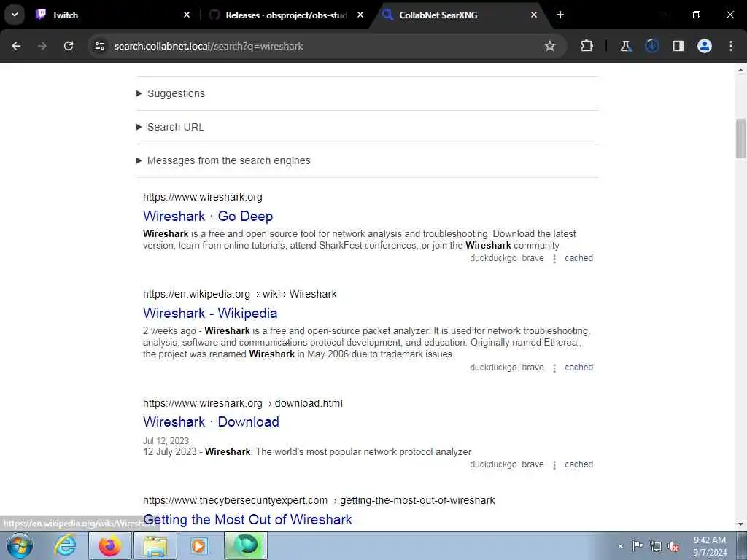Launch Firefox from taskbar

point(110,545)
